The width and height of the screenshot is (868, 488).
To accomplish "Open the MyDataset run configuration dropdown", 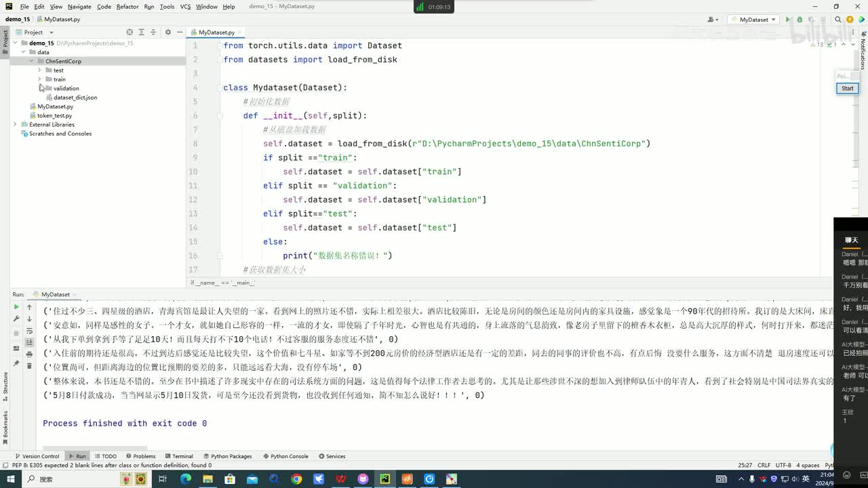I will coord(753,20).
